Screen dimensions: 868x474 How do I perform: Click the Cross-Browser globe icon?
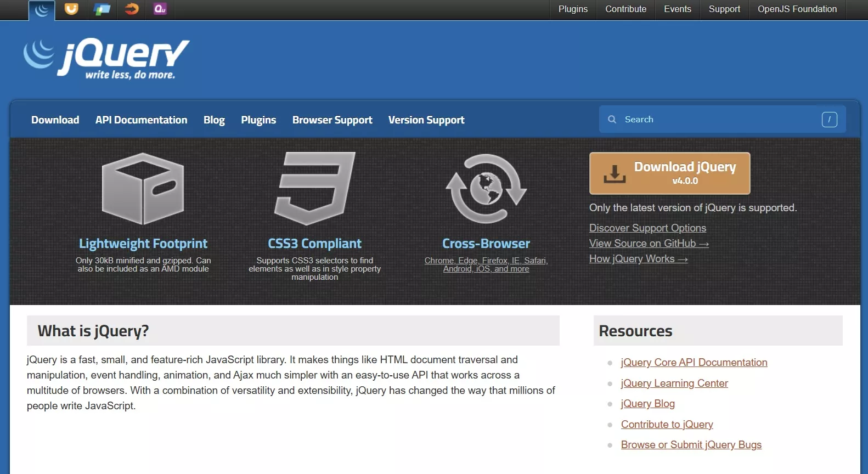(486, 188)
